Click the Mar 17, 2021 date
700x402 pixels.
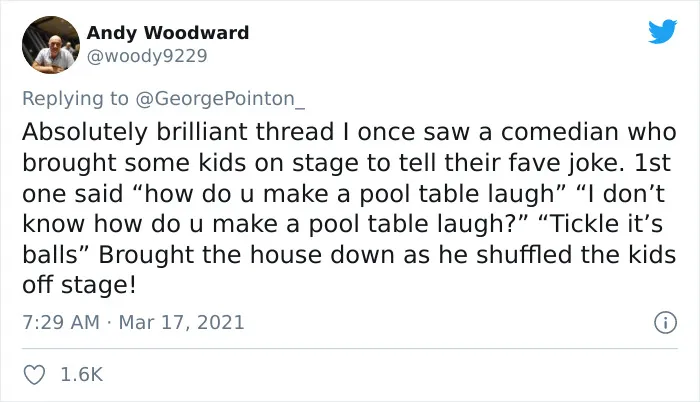(182, 322)
